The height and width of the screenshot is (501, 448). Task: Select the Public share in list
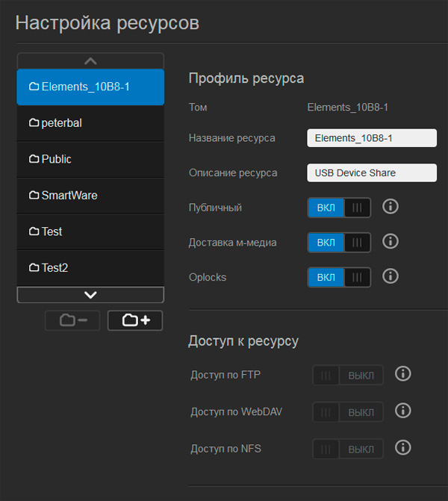(x=90, y=159)
